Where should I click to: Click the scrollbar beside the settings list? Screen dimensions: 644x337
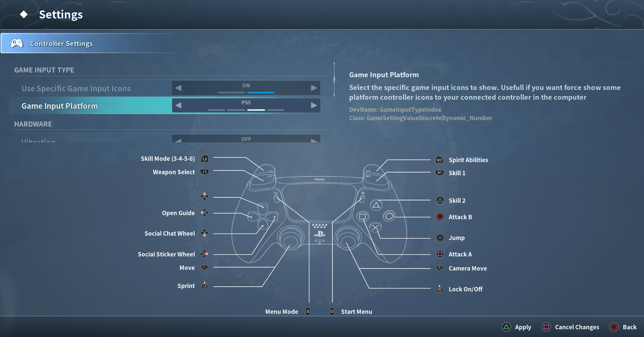point(334,79)
